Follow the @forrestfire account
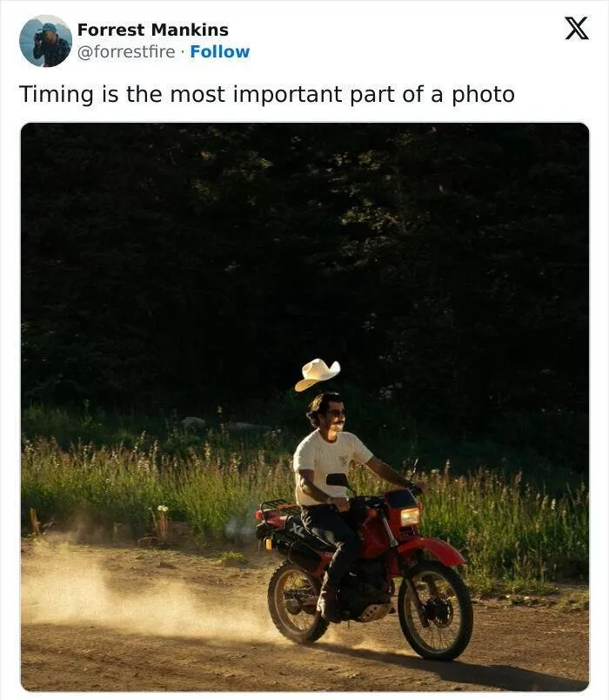609x700 pixels. 220,51
